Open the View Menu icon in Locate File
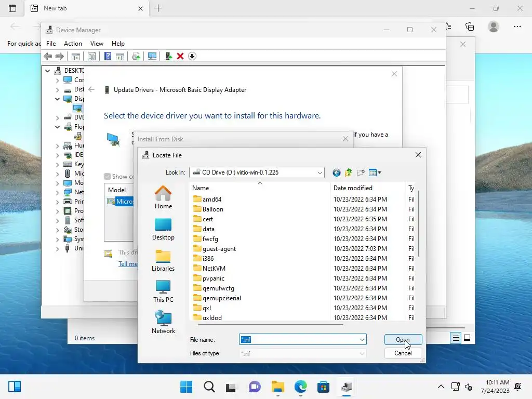 [375, 172]
